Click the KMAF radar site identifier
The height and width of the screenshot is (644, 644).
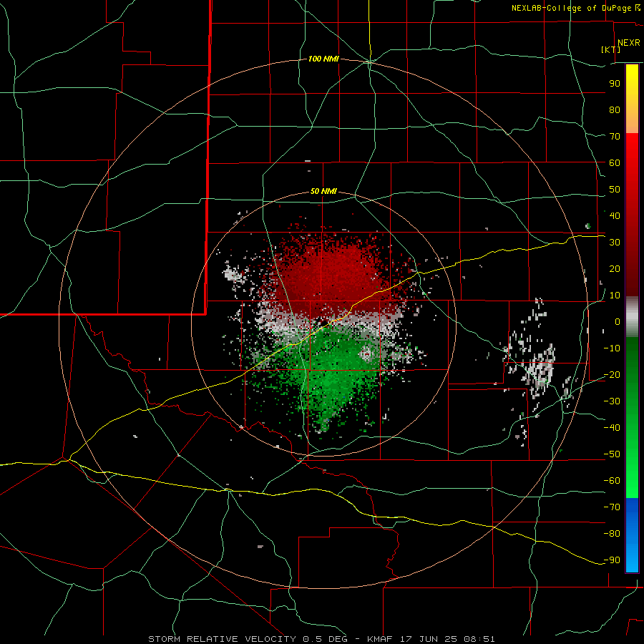click(379, 639)
